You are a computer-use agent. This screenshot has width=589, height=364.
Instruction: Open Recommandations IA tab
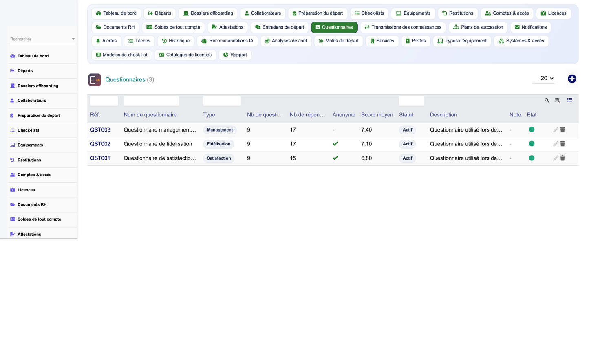click(227, 41)
